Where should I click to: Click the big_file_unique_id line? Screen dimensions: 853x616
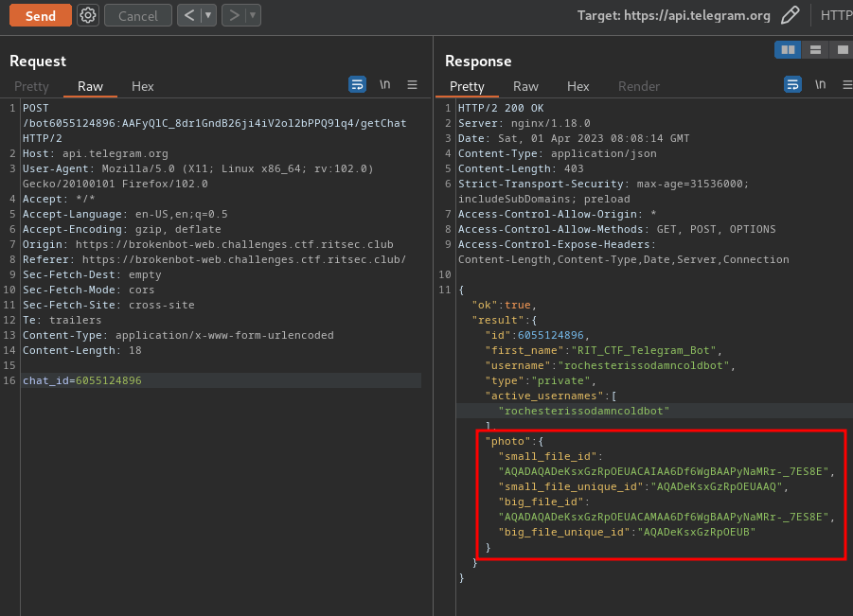tap(627, 532)
